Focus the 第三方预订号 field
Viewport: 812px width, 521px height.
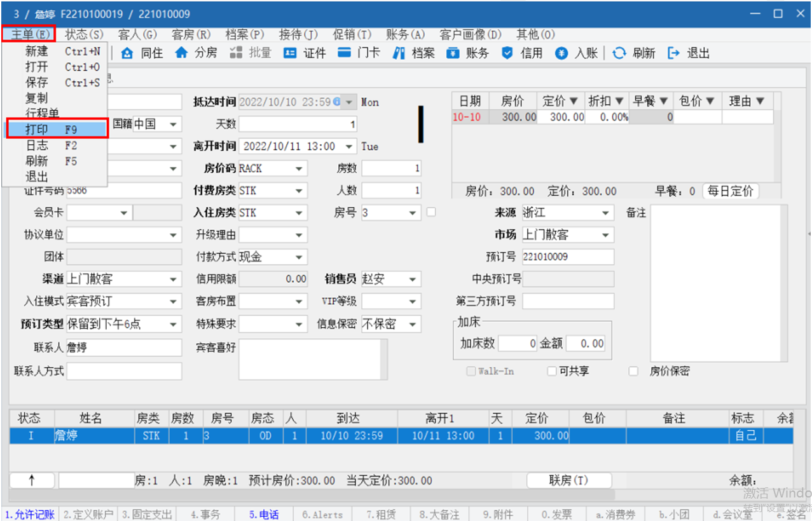(568, 301)
